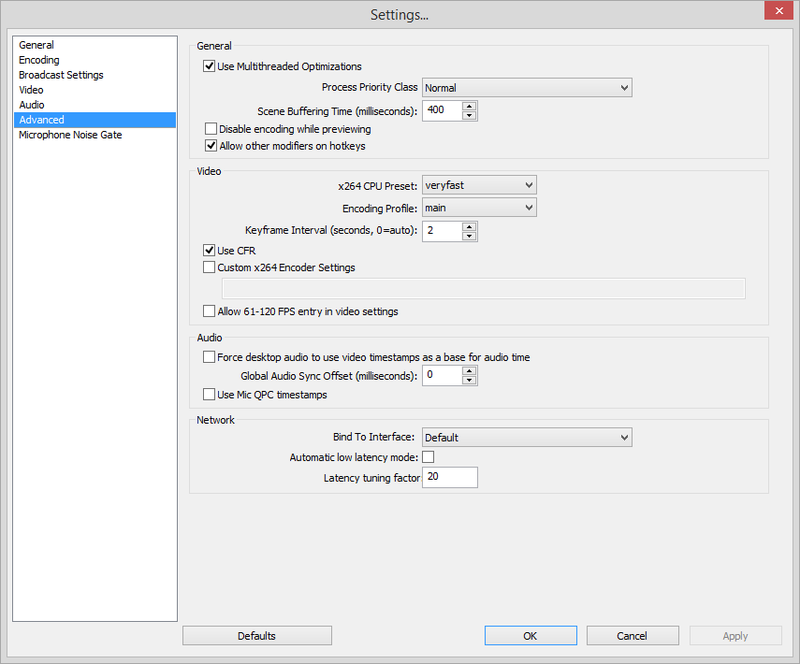800x664 pixels.
Task: Decrease Keyframe Interval with down arrow
Action: [469, 236]
